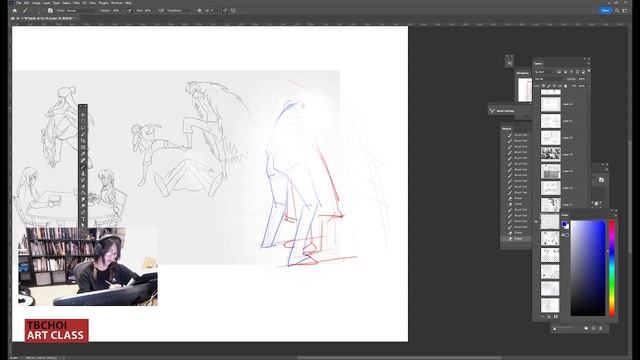Image resolution: width=640 pixels, height=360 pixels.
Task: Select the Pen tool
Action: pos(83,211)
